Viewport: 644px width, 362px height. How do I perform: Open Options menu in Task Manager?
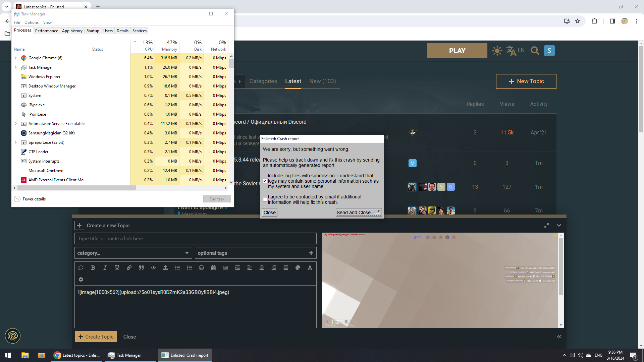pyautogui.click(x=31, y=22)
